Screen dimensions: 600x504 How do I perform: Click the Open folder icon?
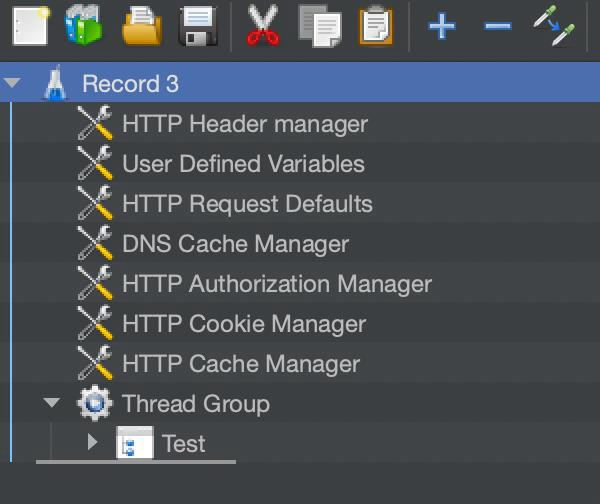pos(142,26)
